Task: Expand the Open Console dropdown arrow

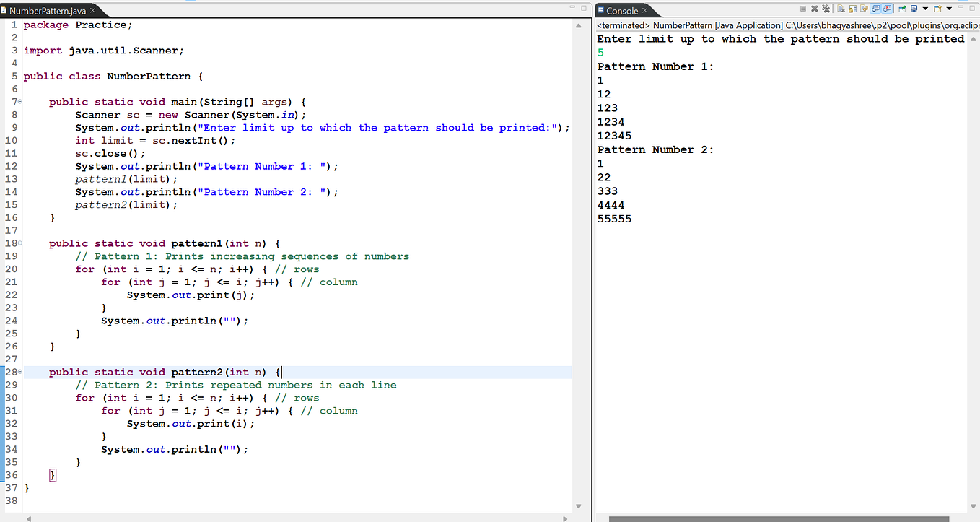Action: pyautogui.click(x=949, y=9)
